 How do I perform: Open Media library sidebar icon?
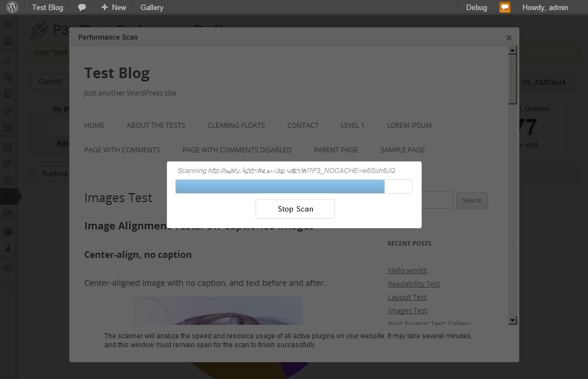[x=8, y=77]
